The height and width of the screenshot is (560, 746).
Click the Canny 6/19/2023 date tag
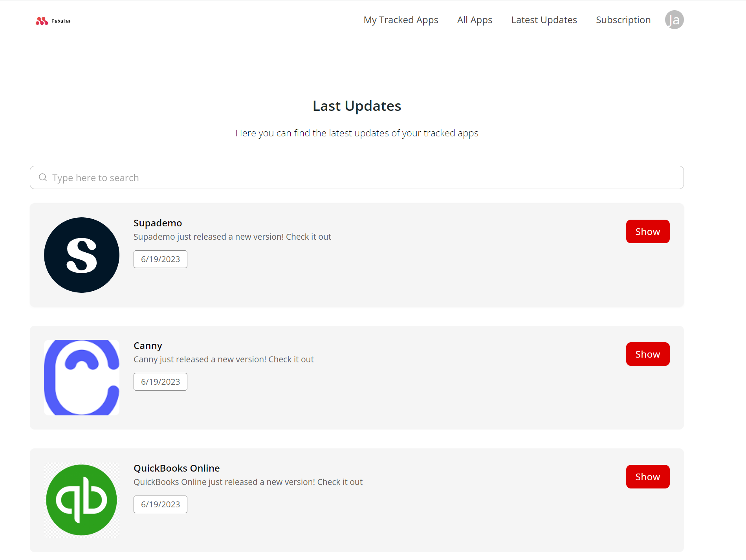(x=160, y=382)
